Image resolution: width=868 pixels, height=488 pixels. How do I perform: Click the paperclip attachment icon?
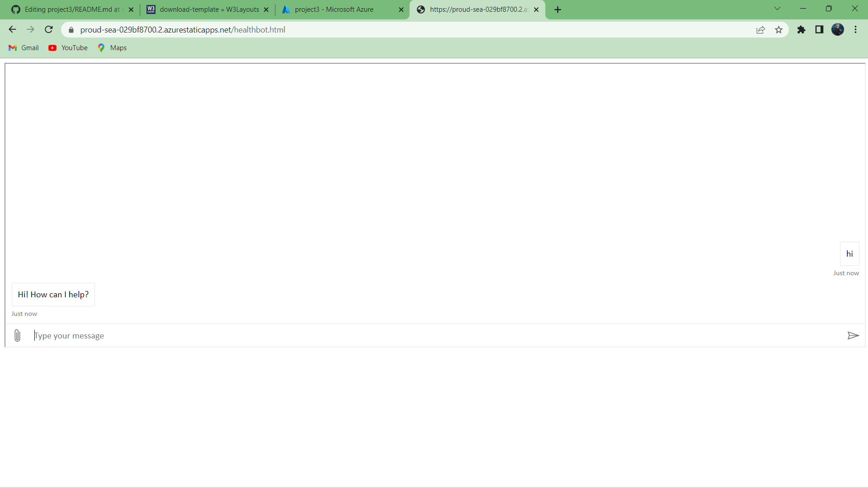(17, 335)
